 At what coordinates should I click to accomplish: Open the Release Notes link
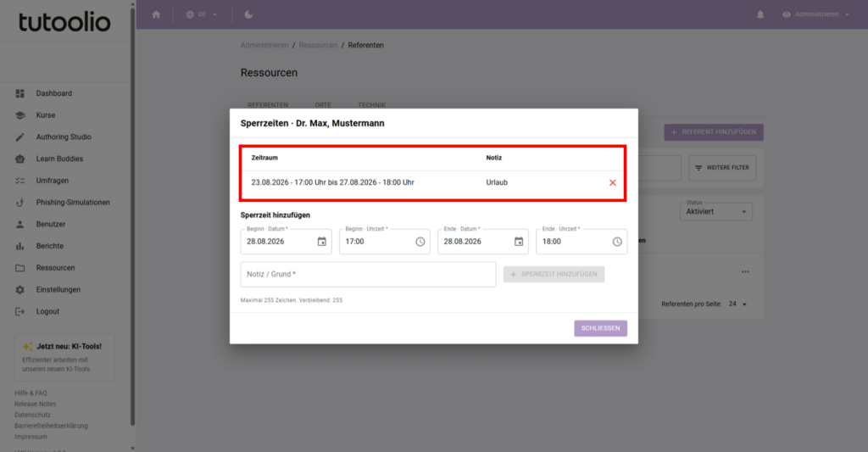point(35,405)
